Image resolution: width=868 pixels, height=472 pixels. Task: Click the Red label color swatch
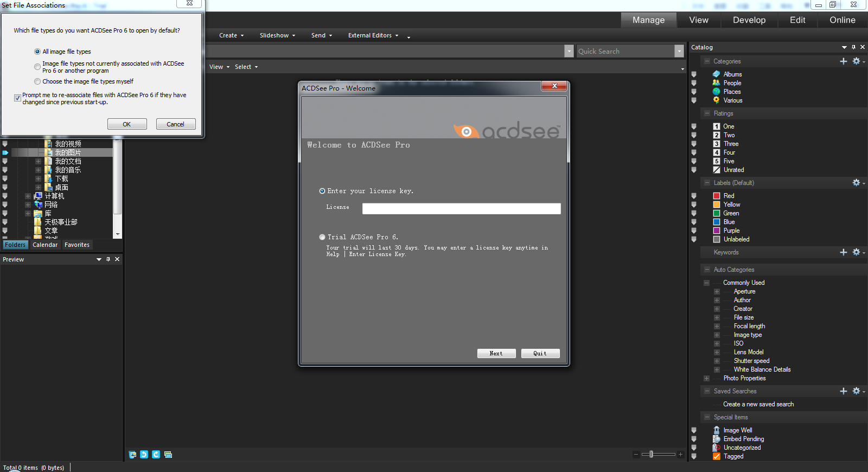tap(716, 196)
